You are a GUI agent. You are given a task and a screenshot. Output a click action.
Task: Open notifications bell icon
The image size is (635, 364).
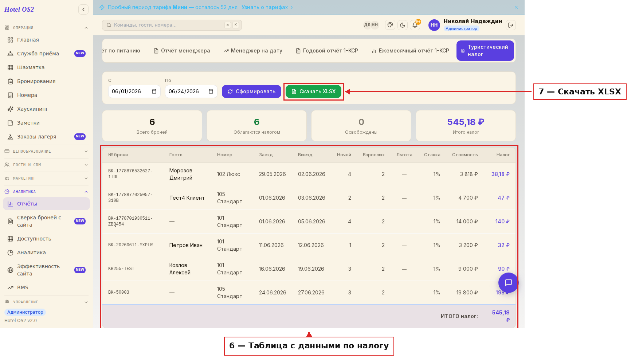tap(415, 25)
